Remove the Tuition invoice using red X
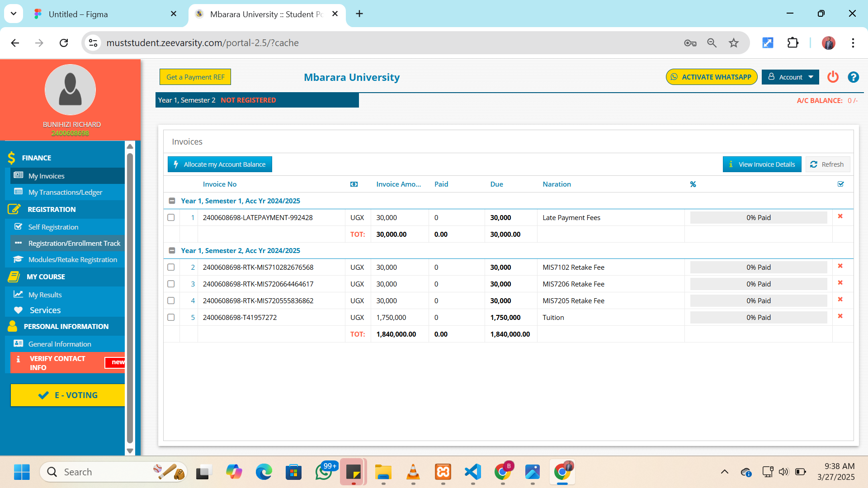The width and height of the screenshot is (868, 488). pyautogui.click(x=840, y=316)
